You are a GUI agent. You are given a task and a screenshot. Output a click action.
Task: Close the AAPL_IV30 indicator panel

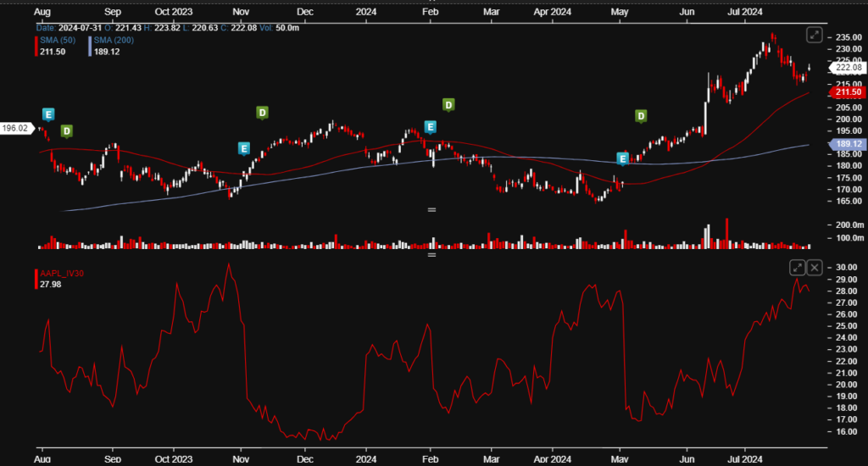coord(815,268)
